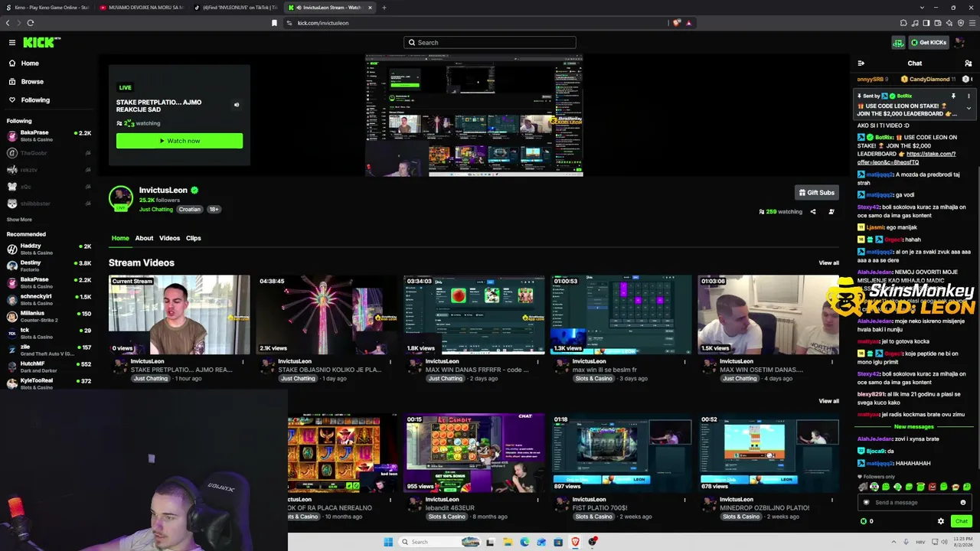Click the Get KICKs button
980x551 pixels.
click(928, 43)
